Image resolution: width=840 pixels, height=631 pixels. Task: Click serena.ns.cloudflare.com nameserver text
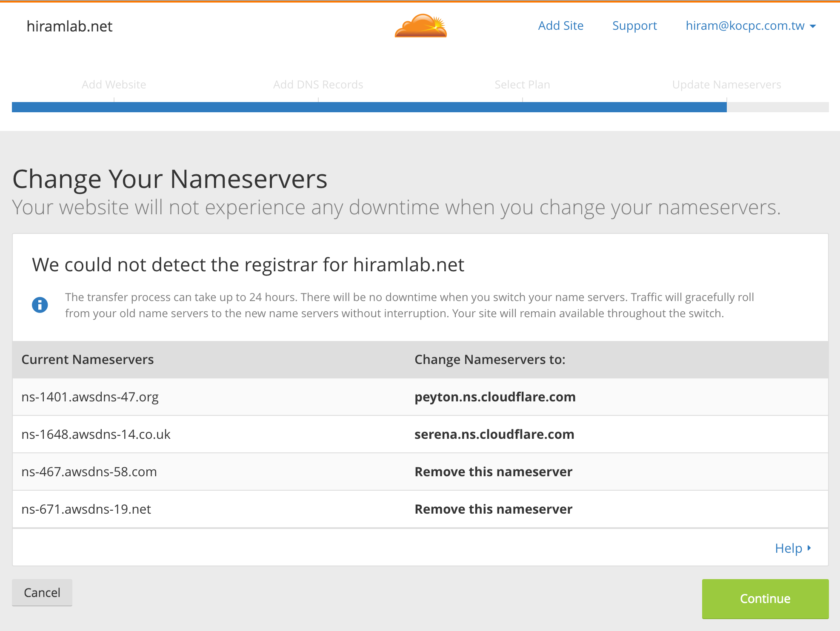(x=494, y=435)
